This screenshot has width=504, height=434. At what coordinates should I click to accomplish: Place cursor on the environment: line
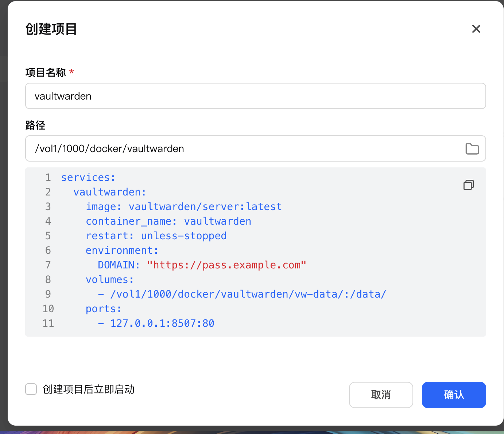pos(122,251)
